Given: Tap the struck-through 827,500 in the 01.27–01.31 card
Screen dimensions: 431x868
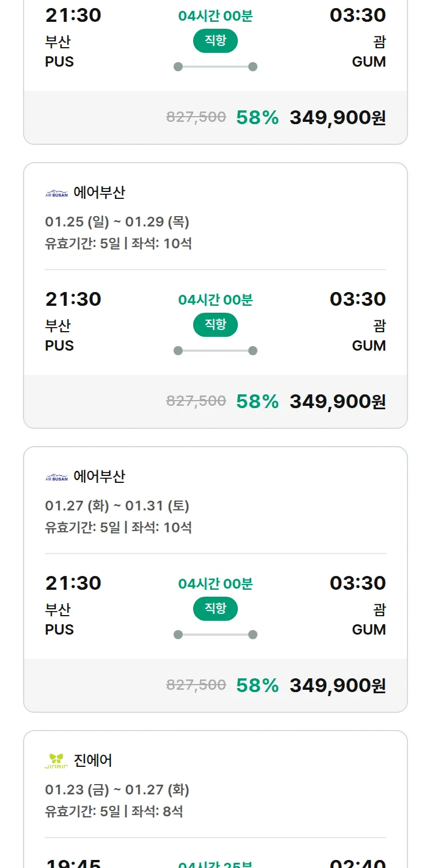Looking at the screenshot, I should [x=196, y=685].
